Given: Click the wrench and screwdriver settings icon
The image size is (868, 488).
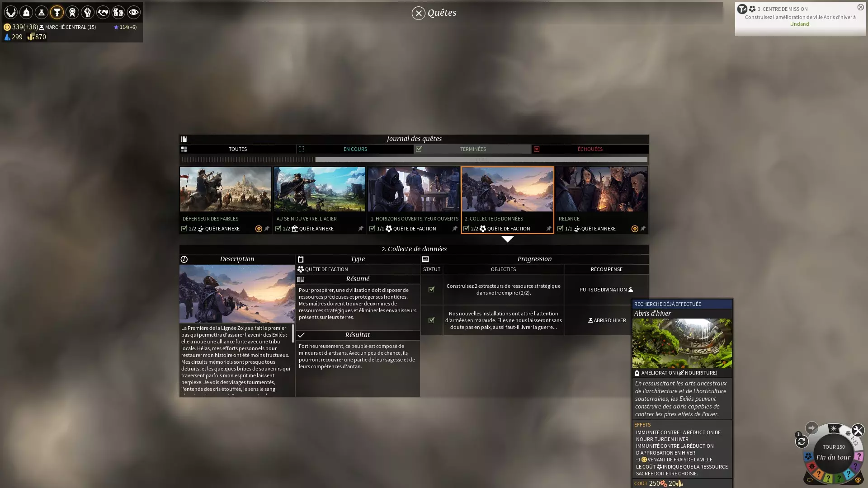Looking at the screenshot, I should tap(858, 430).
